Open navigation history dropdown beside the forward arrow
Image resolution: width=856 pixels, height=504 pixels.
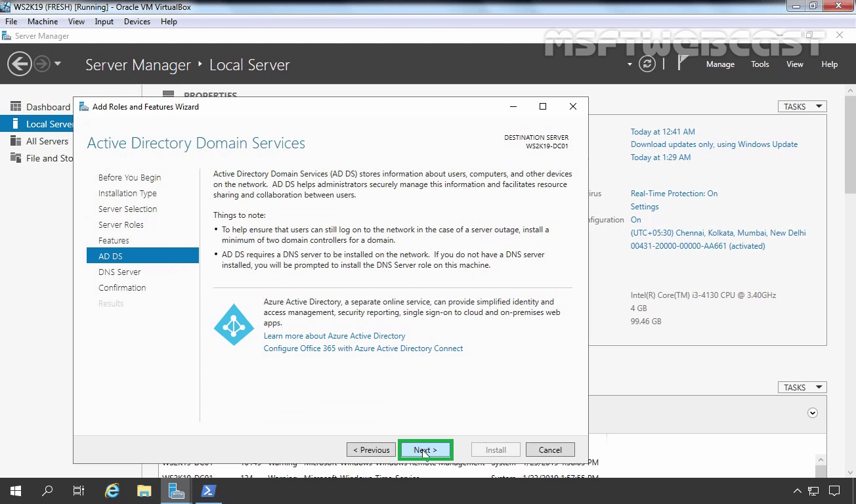(58, 64)
